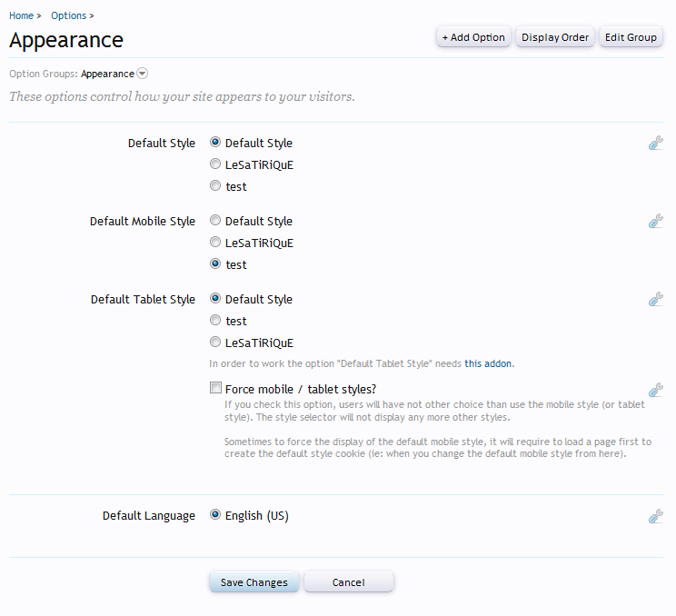This screenshot has height=616, width=676.
Task: Enable Force mobile / tablet styles checkbox
Action: [215, 388]
